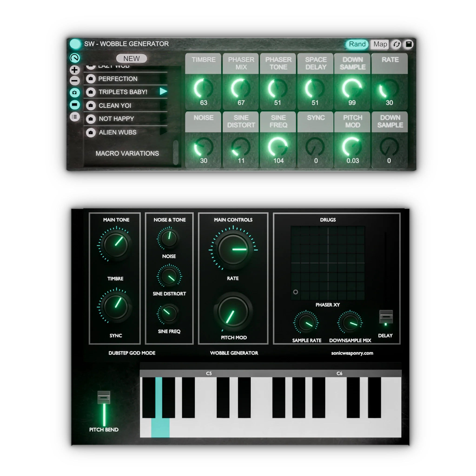Click the save device disk icon

(409, 44)
